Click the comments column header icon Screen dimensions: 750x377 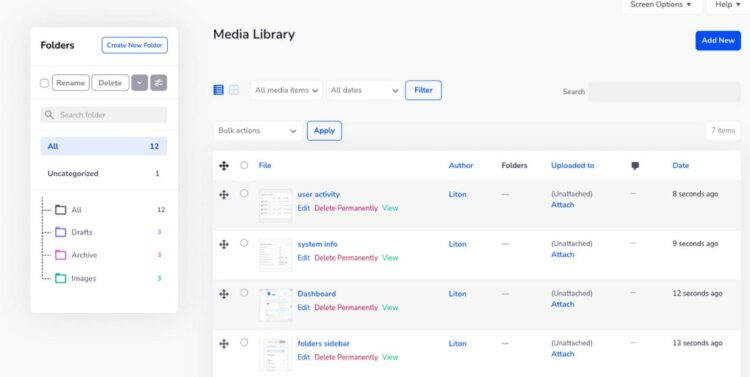[635, 166]
